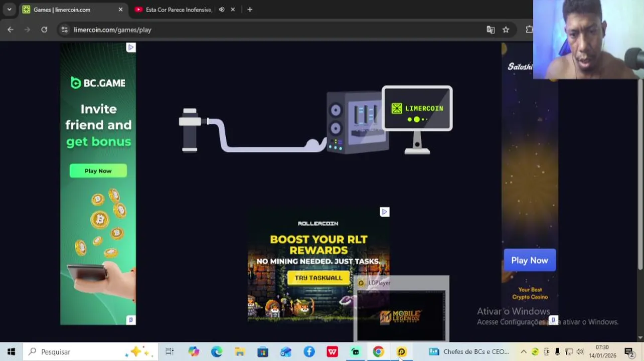Click the BC.GAME logo in ad
Image resolution: width=644 pixels, height=361 pixels.
click(98, 83)
